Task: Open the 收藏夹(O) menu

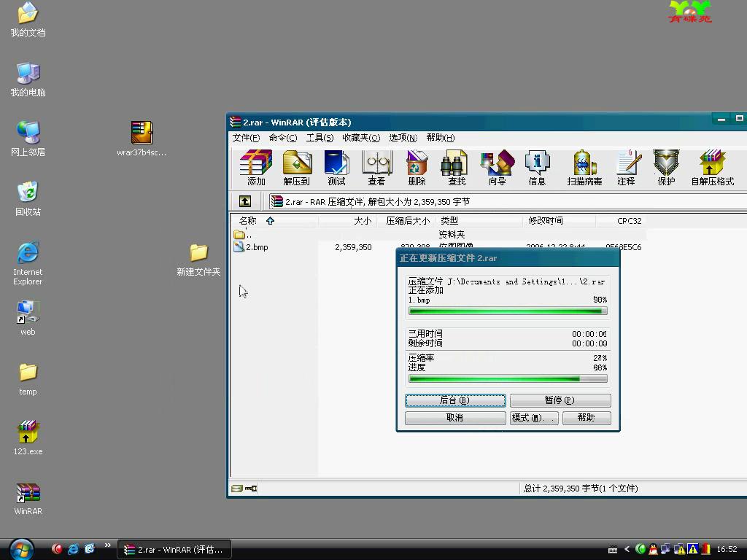Action: click(x=361, y=138)
